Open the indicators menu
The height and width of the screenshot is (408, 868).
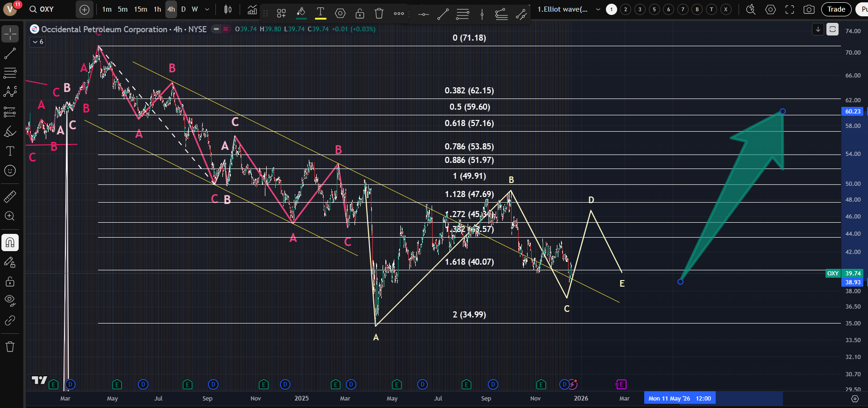(x=252, y=9)
